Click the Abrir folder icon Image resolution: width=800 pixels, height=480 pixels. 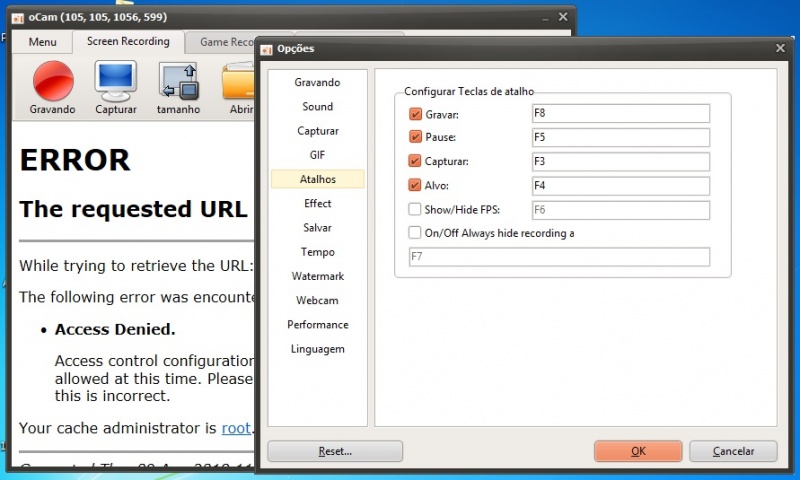[239, 82]
